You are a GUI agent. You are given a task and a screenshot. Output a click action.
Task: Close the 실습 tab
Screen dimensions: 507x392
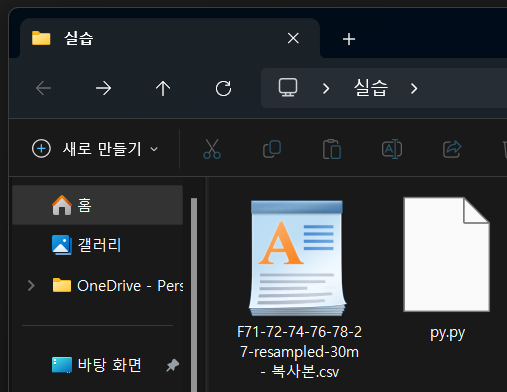(x=293, y=38)
